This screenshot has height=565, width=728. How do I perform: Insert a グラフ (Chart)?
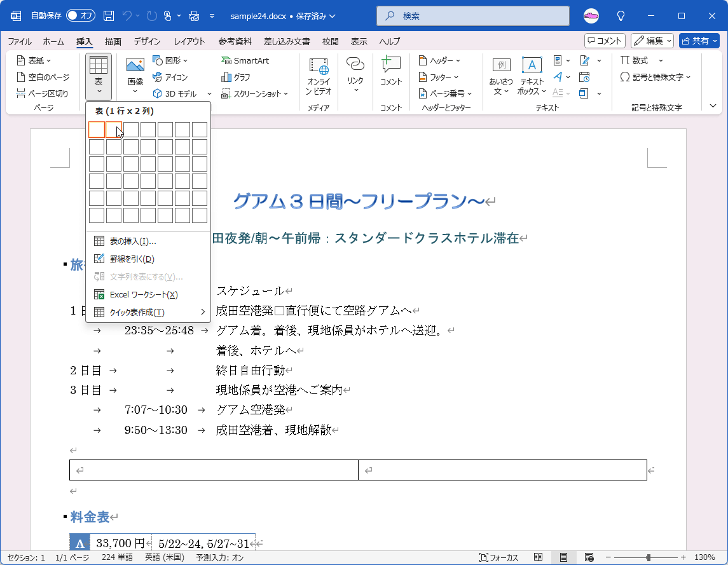coord(236,77)
